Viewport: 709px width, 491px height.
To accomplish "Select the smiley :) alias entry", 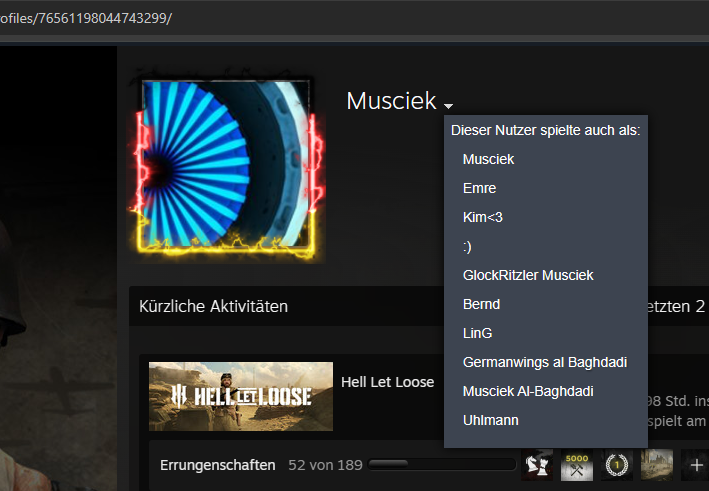I will pyautogui.click(x=467, y=247).
